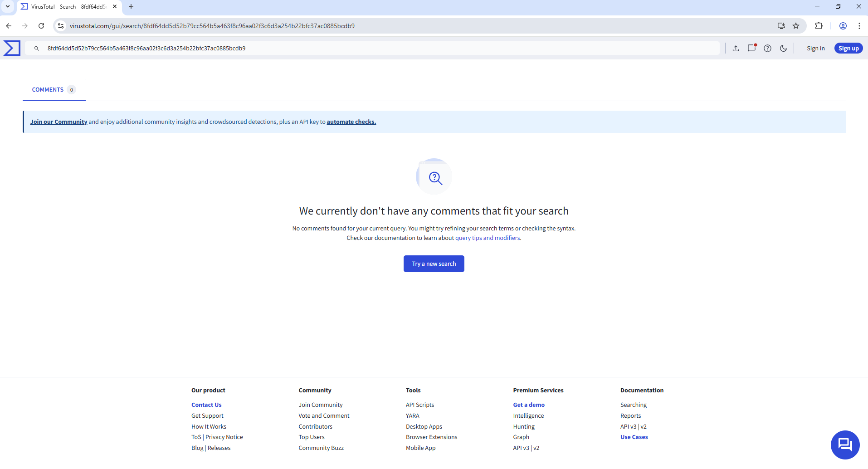Viewport: 868px width, 469px height.
Task: Open Searching documentation link
Action: coord(634,405)
